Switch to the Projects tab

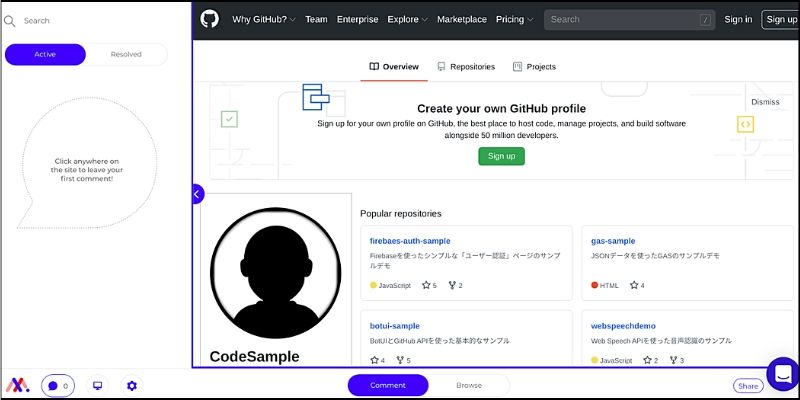(534, 67)
